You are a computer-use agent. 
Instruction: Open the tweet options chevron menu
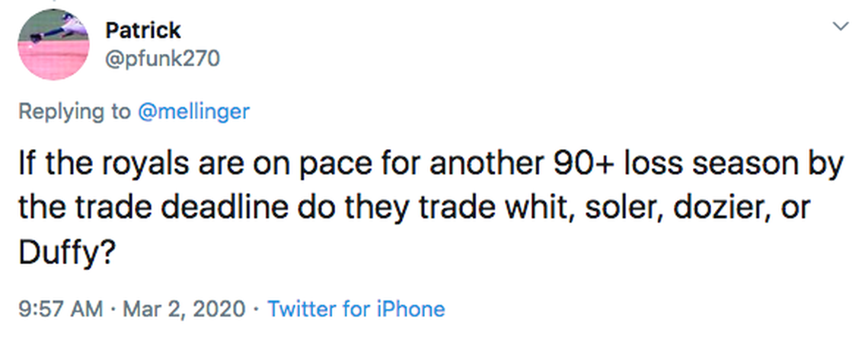pos(841,27)
